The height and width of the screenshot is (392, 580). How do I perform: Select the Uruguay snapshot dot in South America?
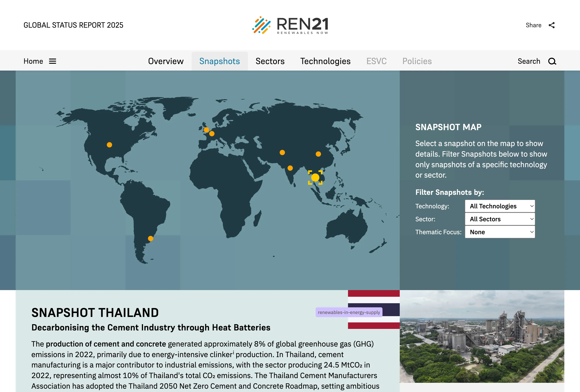pyautogui.click(x=150, y=239)
